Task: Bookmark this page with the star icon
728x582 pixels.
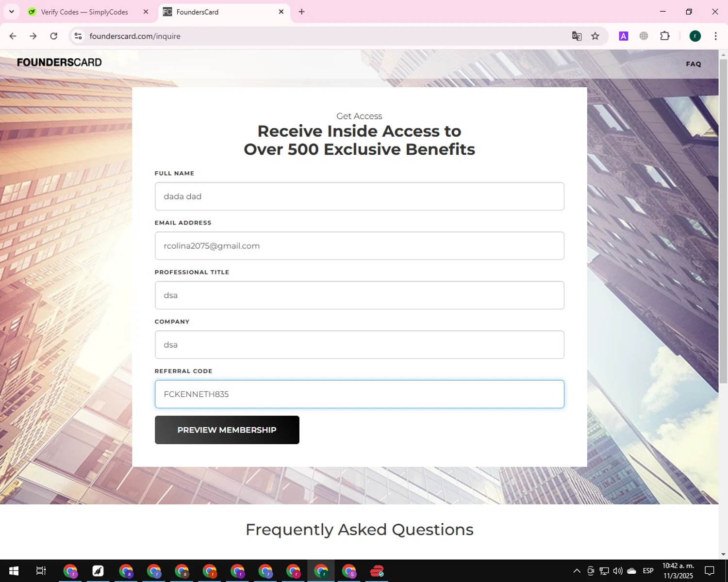Action: (595, 36)
